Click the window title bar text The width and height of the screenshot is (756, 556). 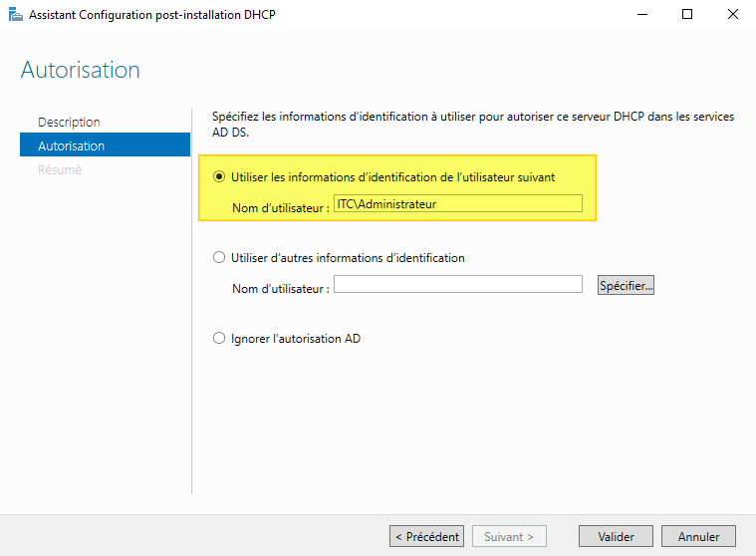point(149,15)
